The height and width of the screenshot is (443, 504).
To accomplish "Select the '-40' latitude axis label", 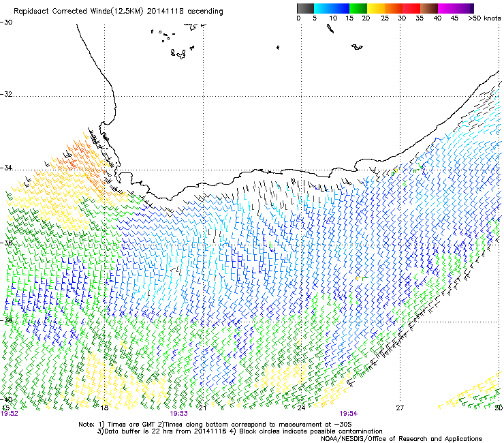I will [x=6, y=399].
